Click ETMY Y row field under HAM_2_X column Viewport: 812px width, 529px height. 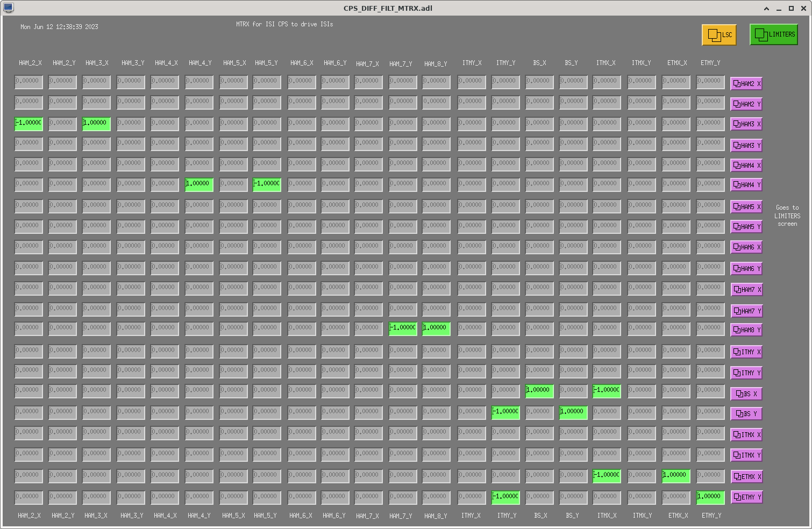29,497
